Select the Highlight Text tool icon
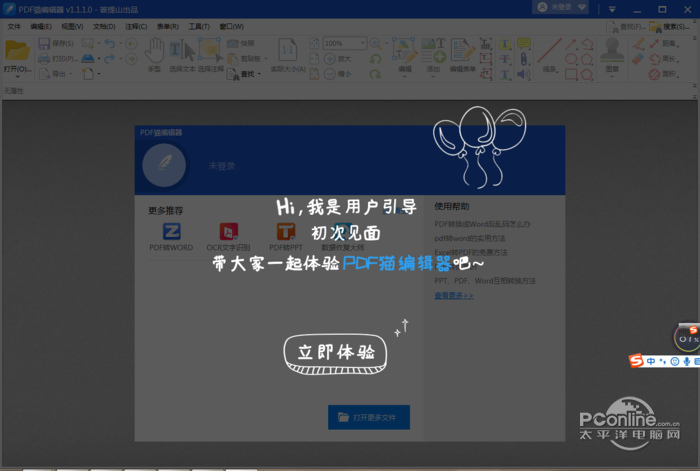Viewport: 700px width, 471px height. (x=505, y=43)
